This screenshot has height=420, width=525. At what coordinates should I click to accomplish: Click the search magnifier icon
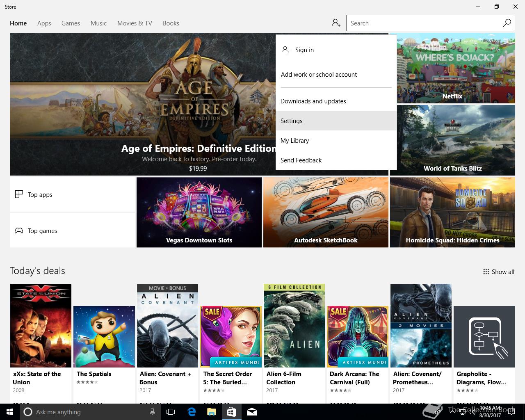[x=507, y=23]
